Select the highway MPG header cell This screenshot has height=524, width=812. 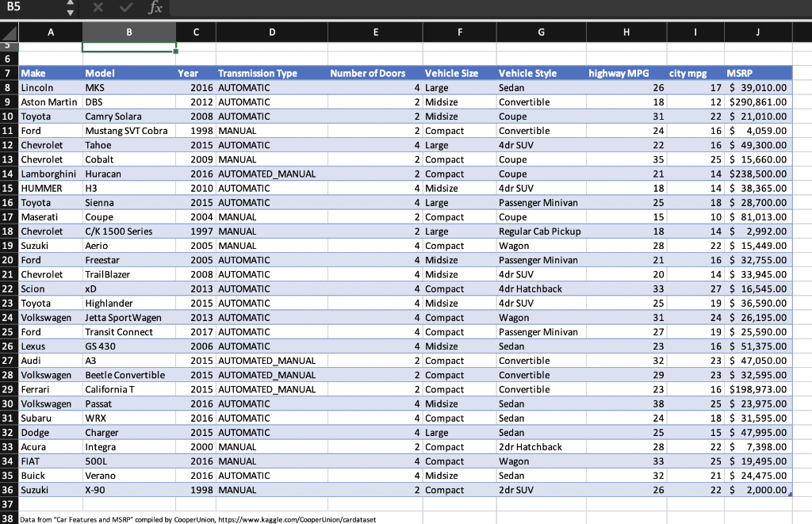click(x=626, y=73)
